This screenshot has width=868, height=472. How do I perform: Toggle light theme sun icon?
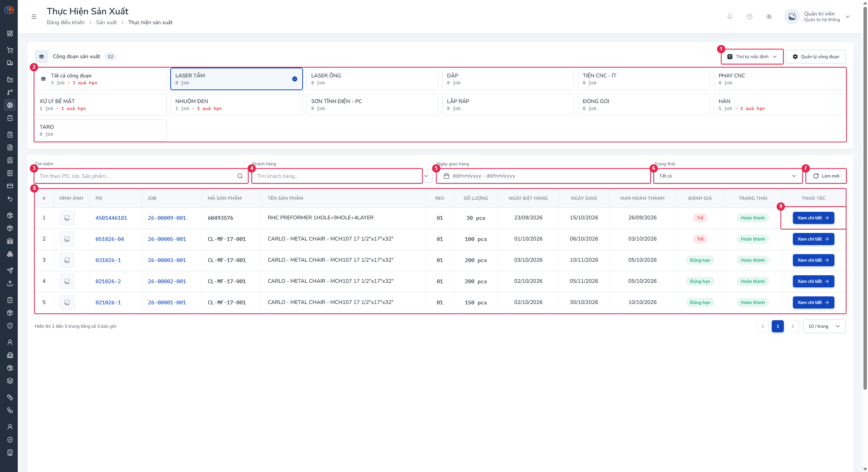coord(769,17)
